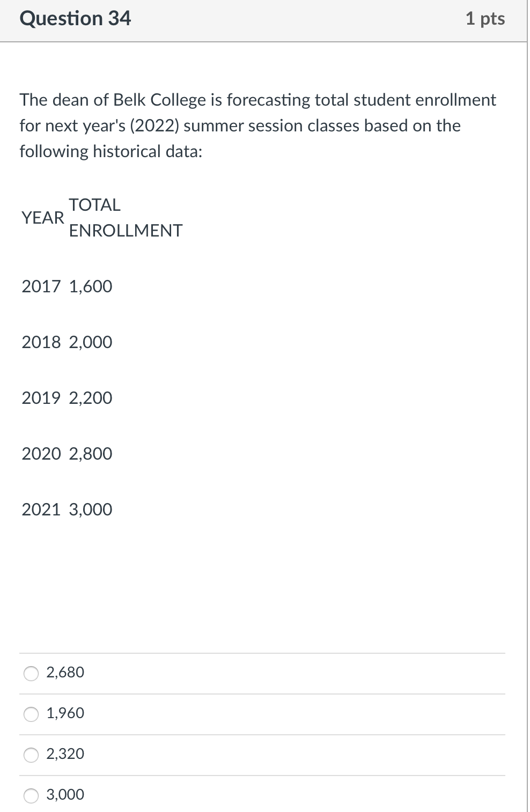Click the 2020 year cell

(x=41, y=454)
